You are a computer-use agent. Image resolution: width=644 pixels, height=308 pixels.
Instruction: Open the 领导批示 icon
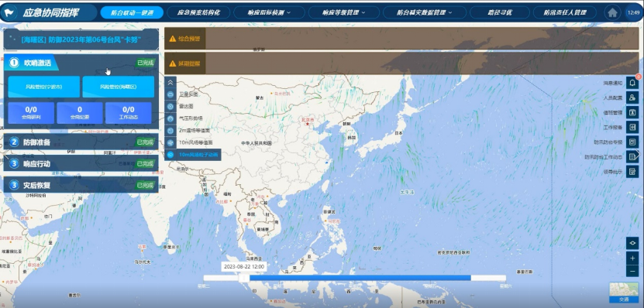[632, 172]
